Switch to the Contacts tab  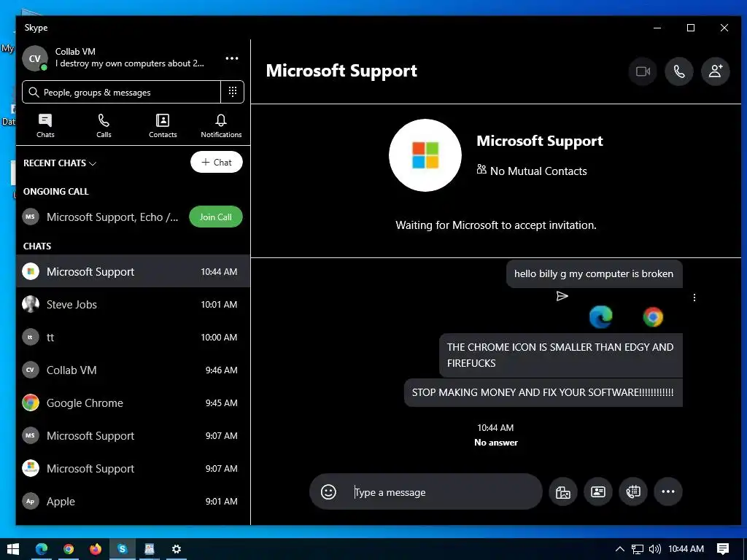[163, 125]
